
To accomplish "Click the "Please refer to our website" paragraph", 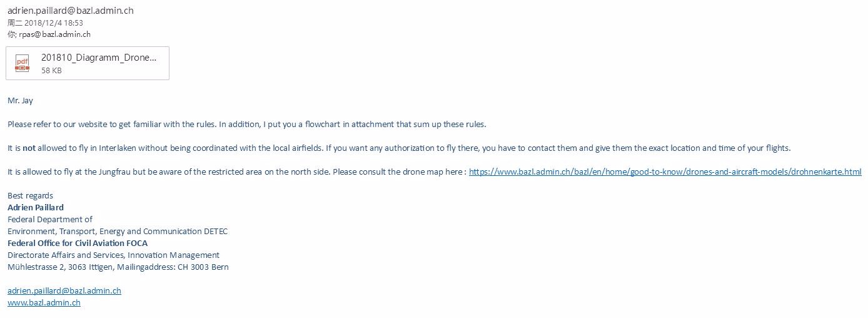I will (247, 124).
